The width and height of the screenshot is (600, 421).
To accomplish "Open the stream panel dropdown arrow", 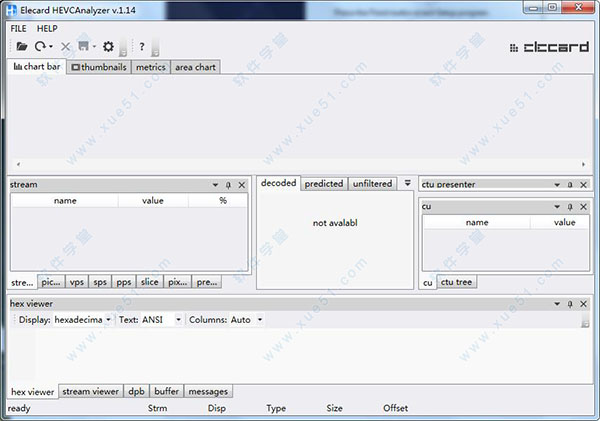I will [x=215, y=185].
